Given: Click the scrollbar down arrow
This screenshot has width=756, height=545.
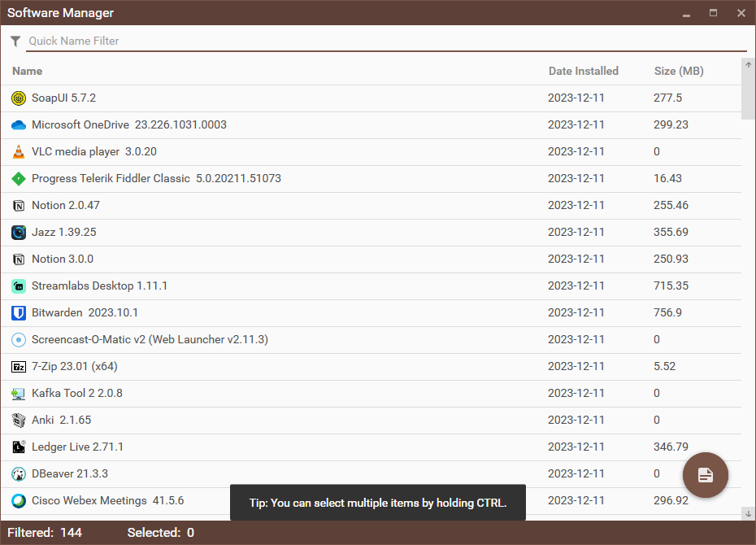Looking at the screenshot, I should click(749, 513).
